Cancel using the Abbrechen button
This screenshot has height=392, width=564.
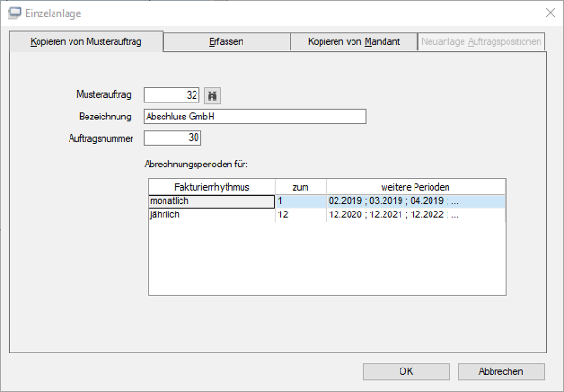(x=501, y=371)
